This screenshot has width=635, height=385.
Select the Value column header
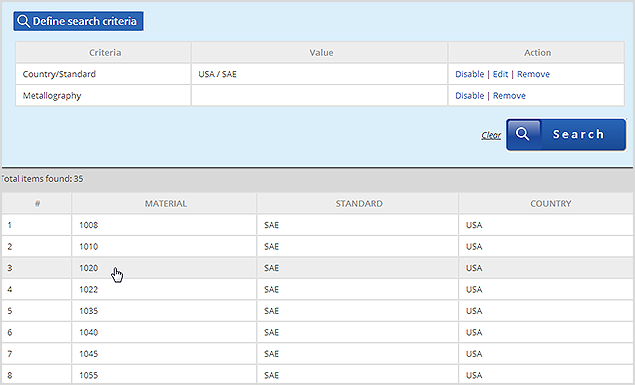point(320,52)
